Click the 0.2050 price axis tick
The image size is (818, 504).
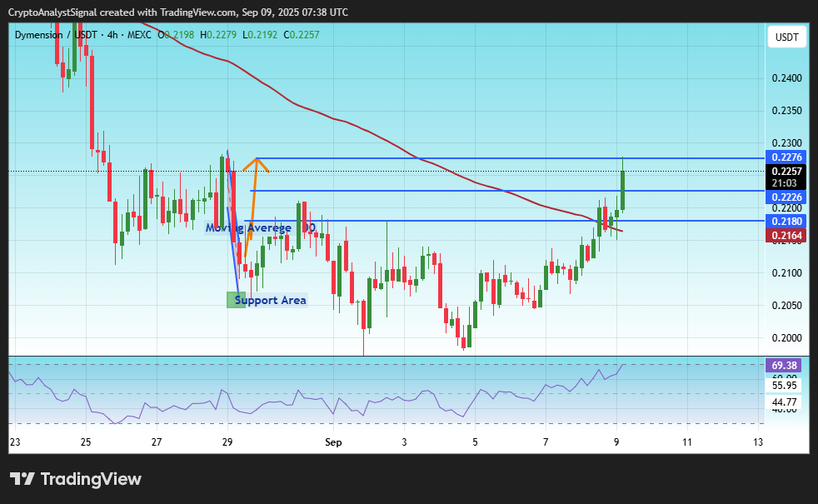786,305
